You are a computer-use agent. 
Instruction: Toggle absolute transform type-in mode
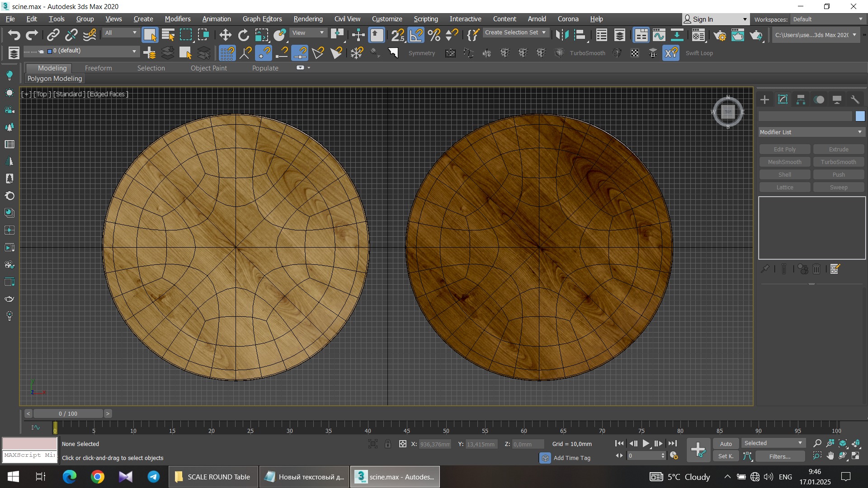[x=403, y=444]
